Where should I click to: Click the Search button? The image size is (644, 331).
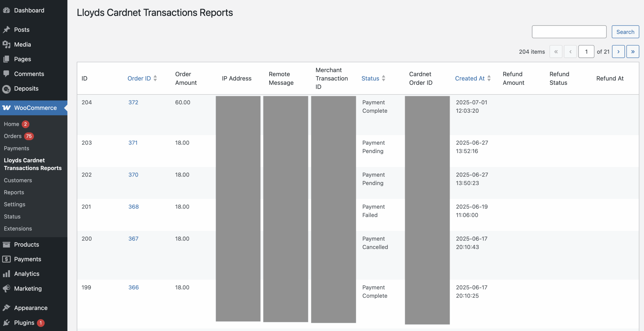(x=625, y=32)
